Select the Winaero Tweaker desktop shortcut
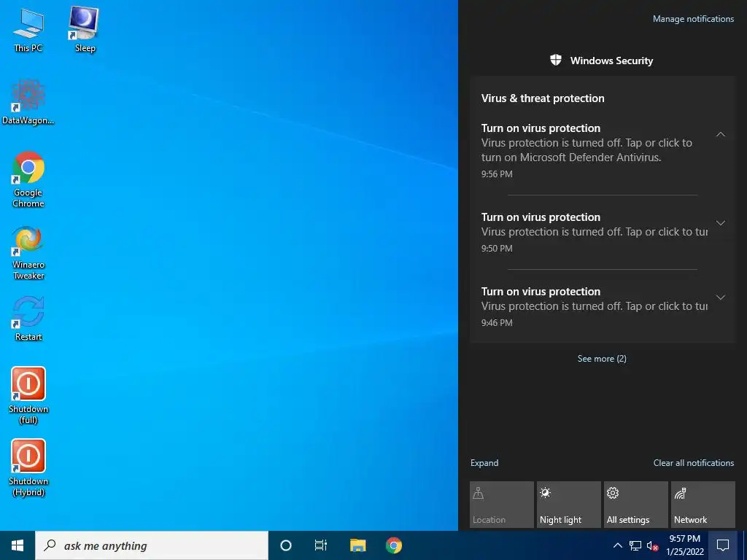The image size is (747, 560). click(x=28, y=253)
